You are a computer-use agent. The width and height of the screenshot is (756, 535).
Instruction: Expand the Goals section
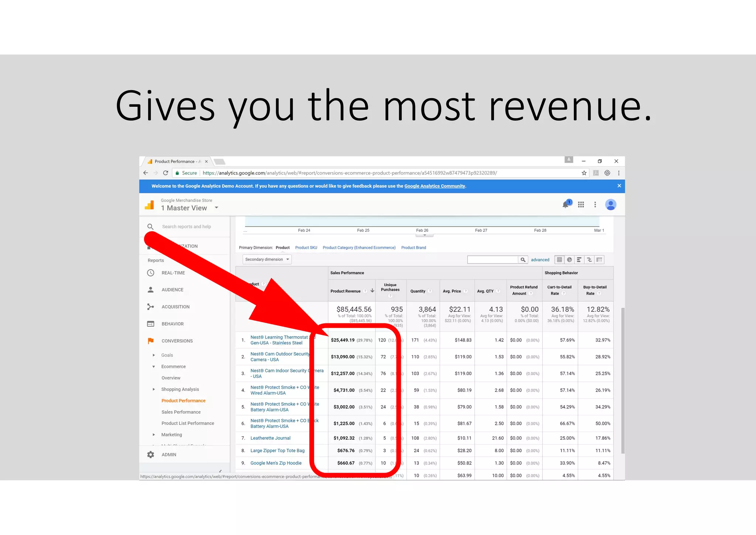click(x=154, y=355)
